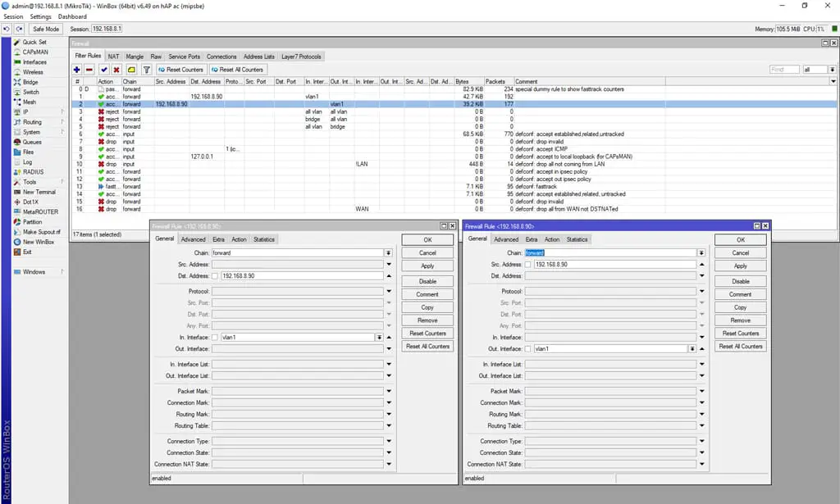Screen dimensions: 840x504
Task: Click the yellow comment icon in toolbar
Action: (131, 70)
